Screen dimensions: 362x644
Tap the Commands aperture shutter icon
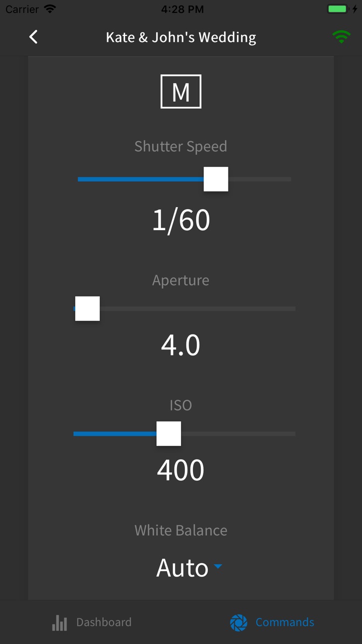[x=238, y=623]
